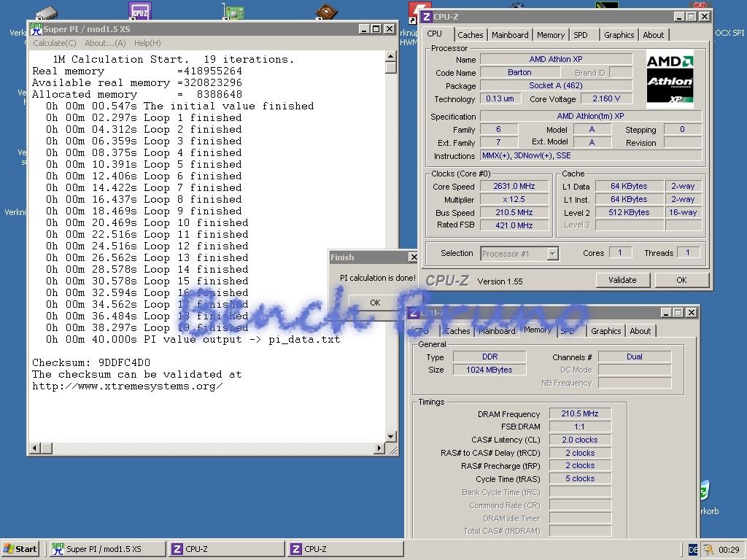Click the Multiplier x 12.5 field
The height and width of the screenshot is (560, 747).
pyautogui.click(x=514, y=200)
